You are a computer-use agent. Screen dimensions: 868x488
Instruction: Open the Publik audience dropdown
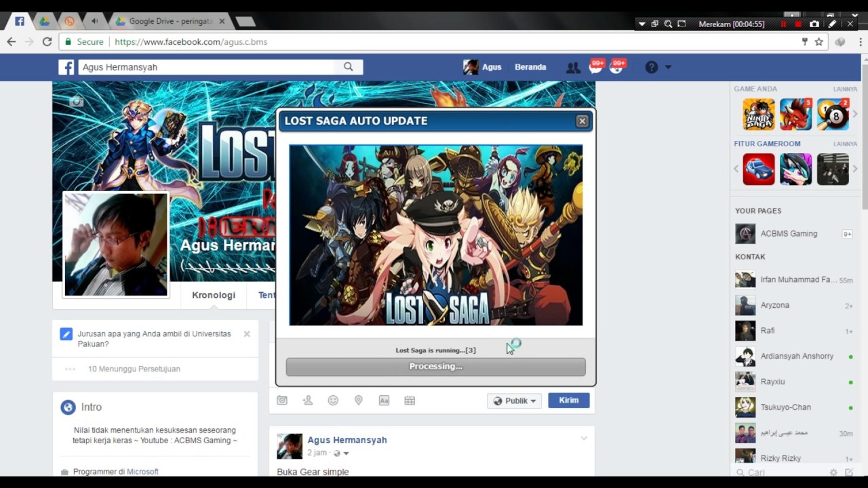pyautogui.click(x=514, y=401)
